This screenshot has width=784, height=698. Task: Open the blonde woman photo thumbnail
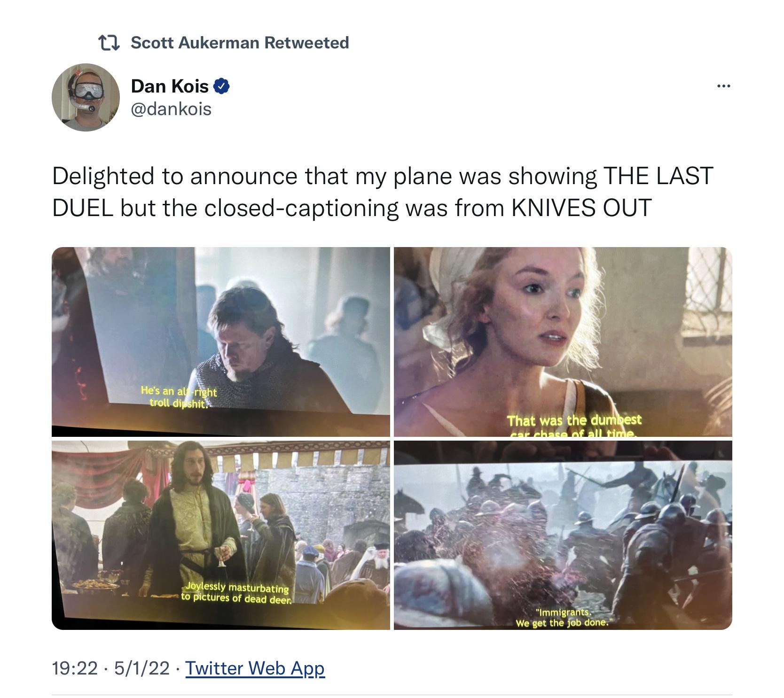(x=563, y=342)
